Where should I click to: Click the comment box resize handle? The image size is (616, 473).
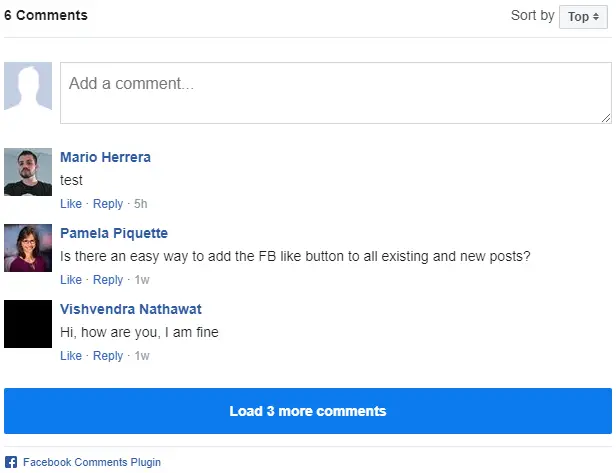coord(606,118)
